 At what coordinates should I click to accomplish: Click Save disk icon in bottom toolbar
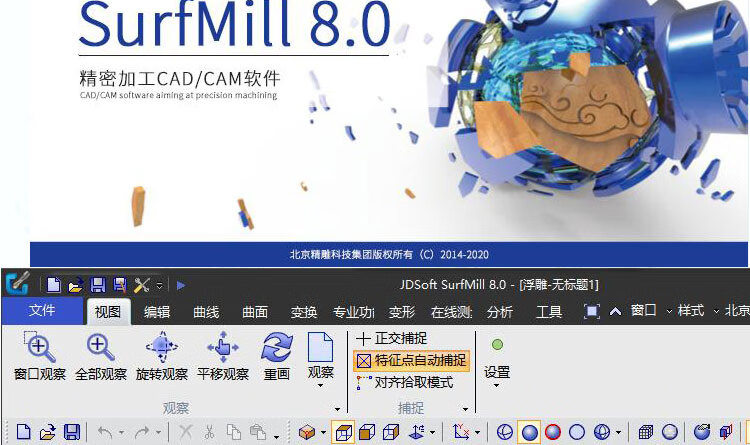(x=72, y=432)
